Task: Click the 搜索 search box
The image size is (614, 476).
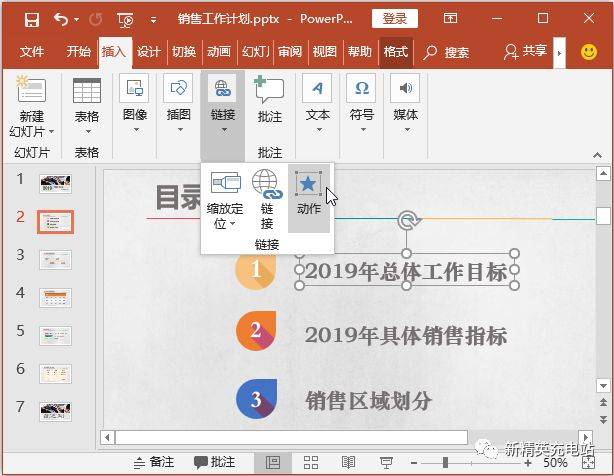Action: 447,52
